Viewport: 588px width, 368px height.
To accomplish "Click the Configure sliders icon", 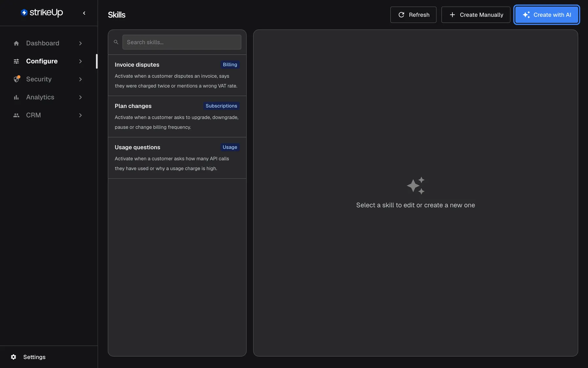I will tap(16, 61).
